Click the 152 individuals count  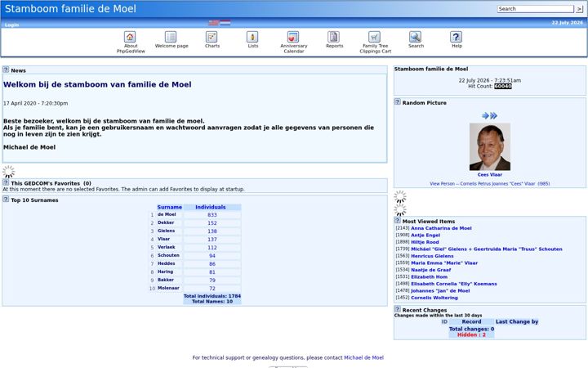tap(212, 223)
